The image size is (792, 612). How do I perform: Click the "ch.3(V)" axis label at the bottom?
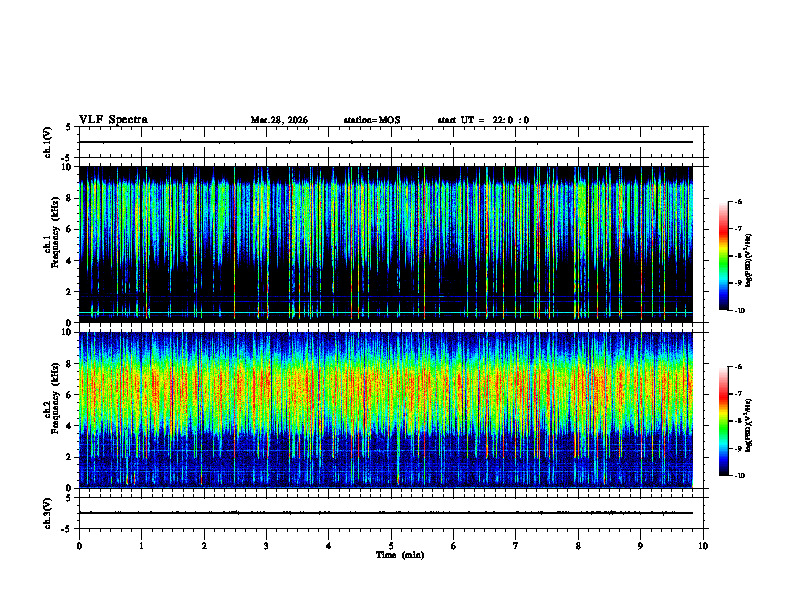(48, 513)
